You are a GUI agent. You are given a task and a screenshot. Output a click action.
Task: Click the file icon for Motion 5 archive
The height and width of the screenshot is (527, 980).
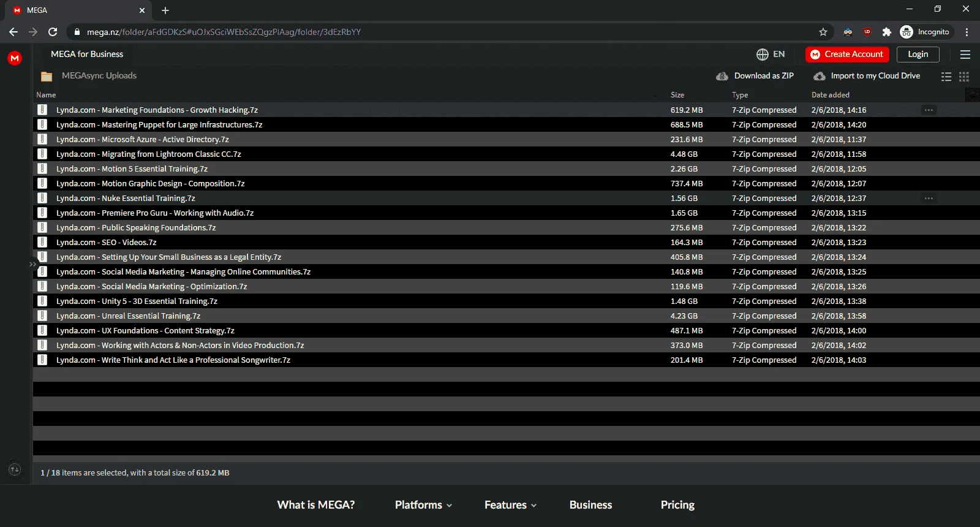[42, 169]
